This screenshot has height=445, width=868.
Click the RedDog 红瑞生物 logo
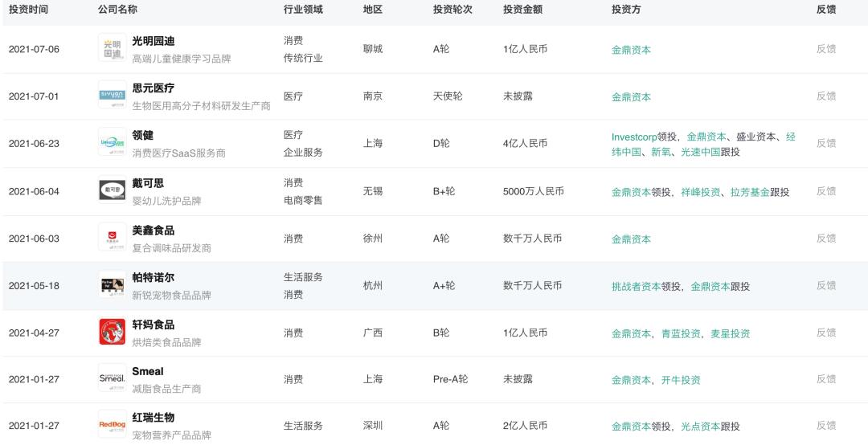point(112,425)
